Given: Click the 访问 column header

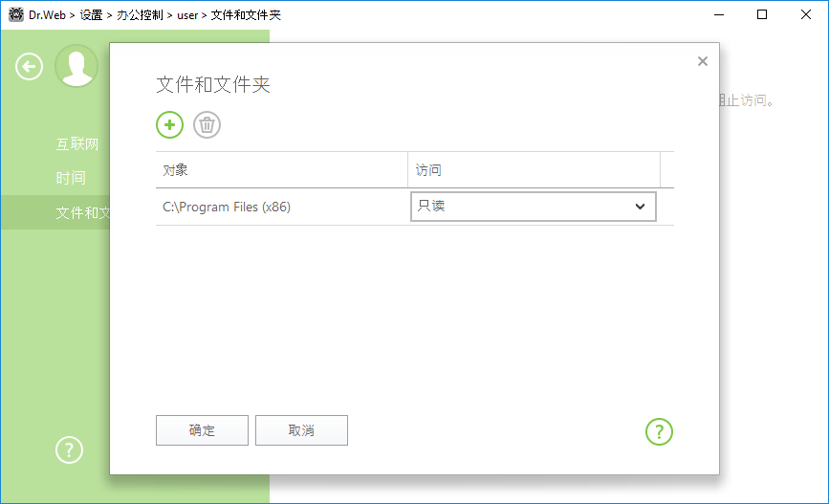Looking at the screenshot, I should point(533,170).
